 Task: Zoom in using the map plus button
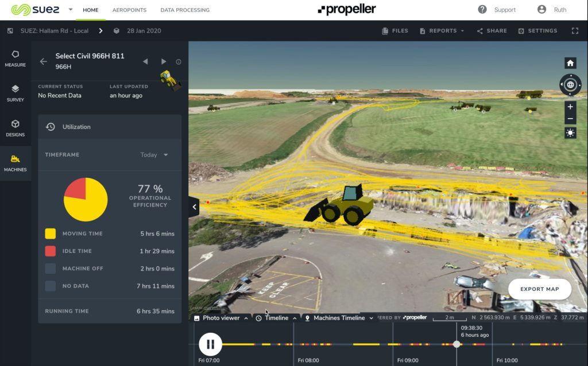pyautogui.click(x=570, y=107)
